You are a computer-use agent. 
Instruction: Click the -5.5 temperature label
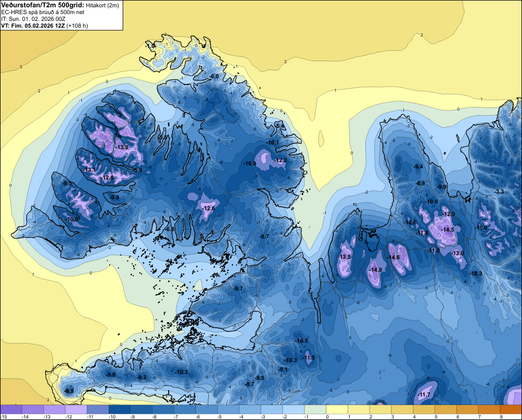(x=162, y=137)
